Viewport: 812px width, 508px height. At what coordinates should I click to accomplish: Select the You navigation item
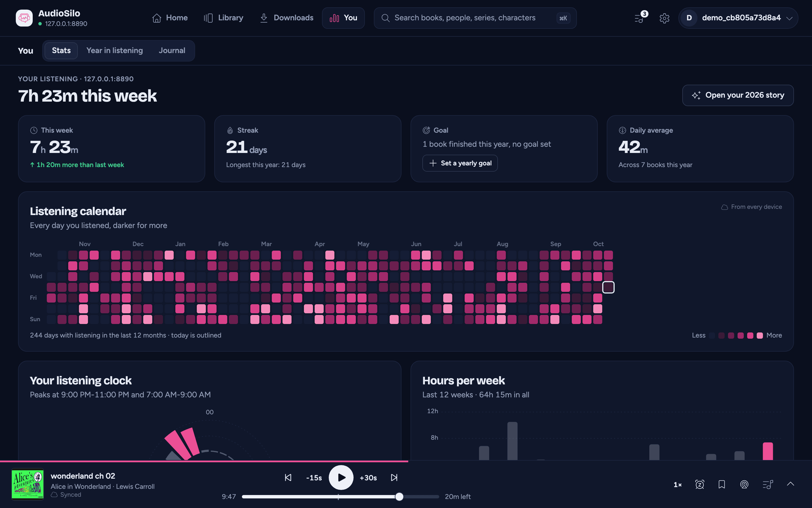tap(343, 18)
